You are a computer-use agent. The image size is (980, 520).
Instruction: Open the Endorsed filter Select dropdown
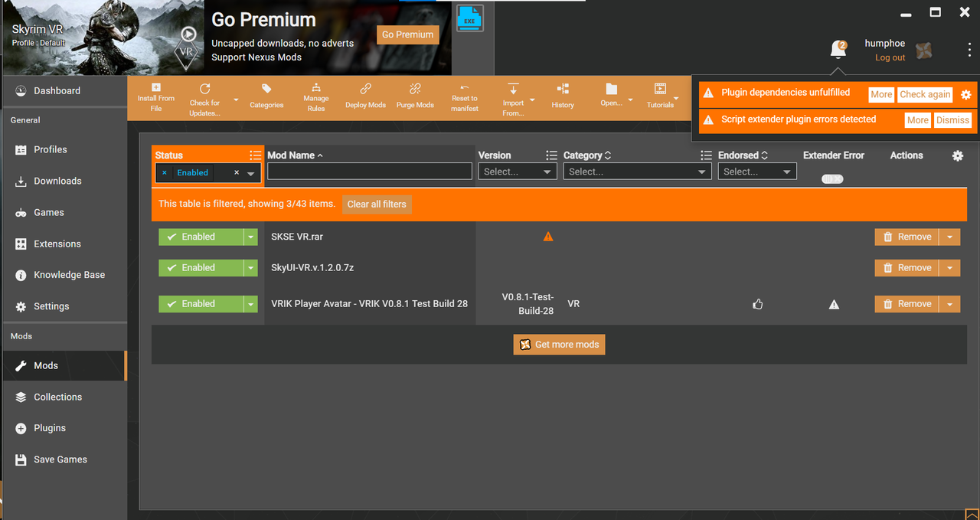757,172
